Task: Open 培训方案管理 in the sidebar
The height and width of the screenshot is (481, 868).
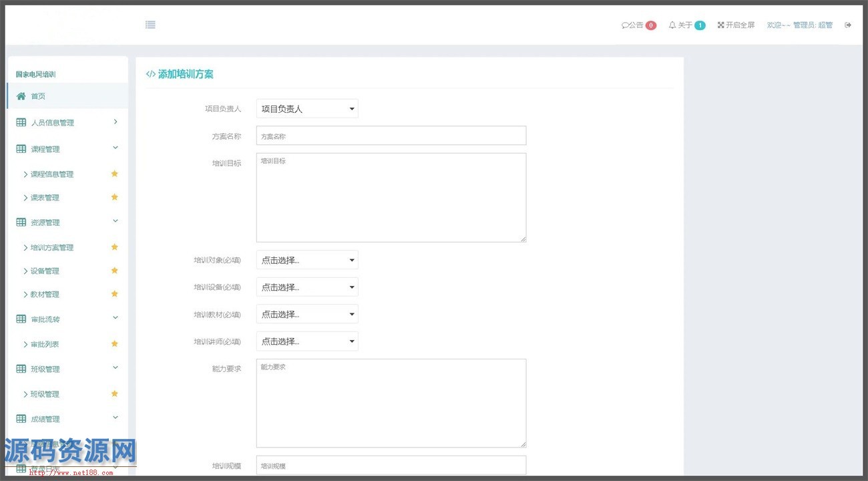Action: pos(52,248)
